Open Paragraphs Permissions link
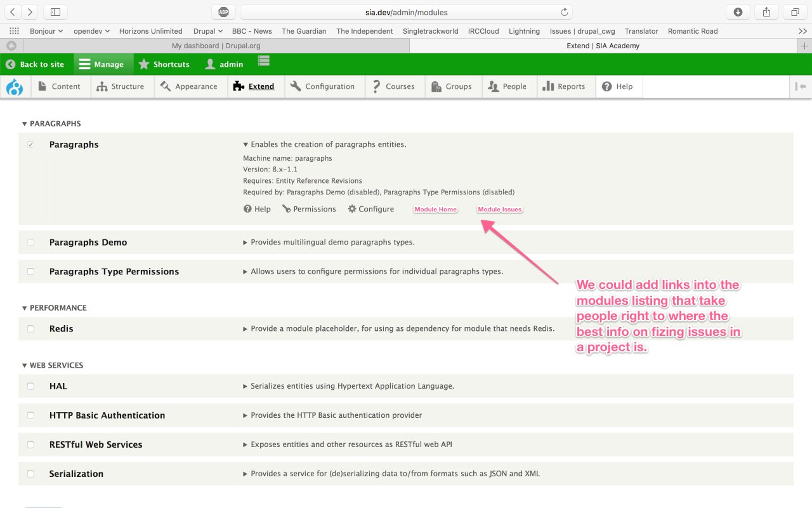The image size is (812, 508). (x=309, y=209)
